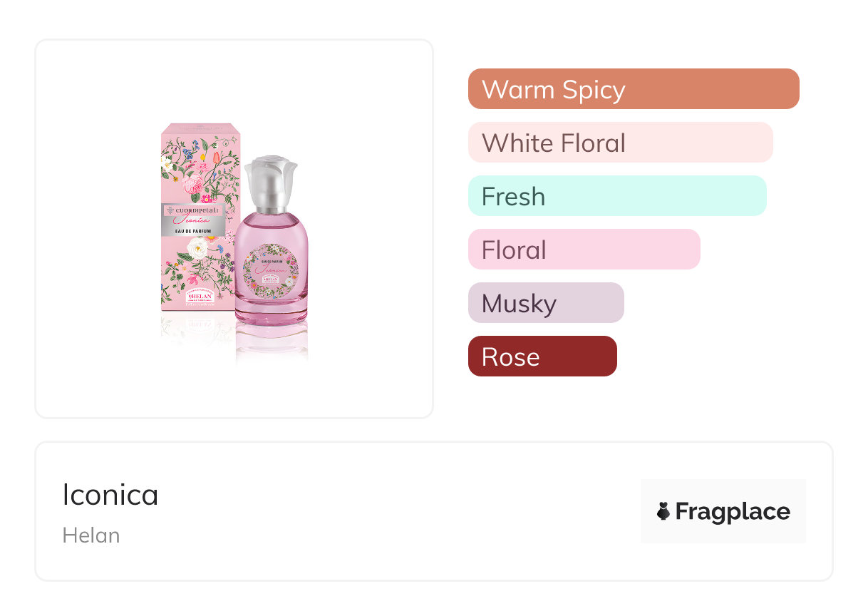Viewport: 868px width, 616px height.
Task: Click the dark red Rose accord
Action: [x=542, y=356]
